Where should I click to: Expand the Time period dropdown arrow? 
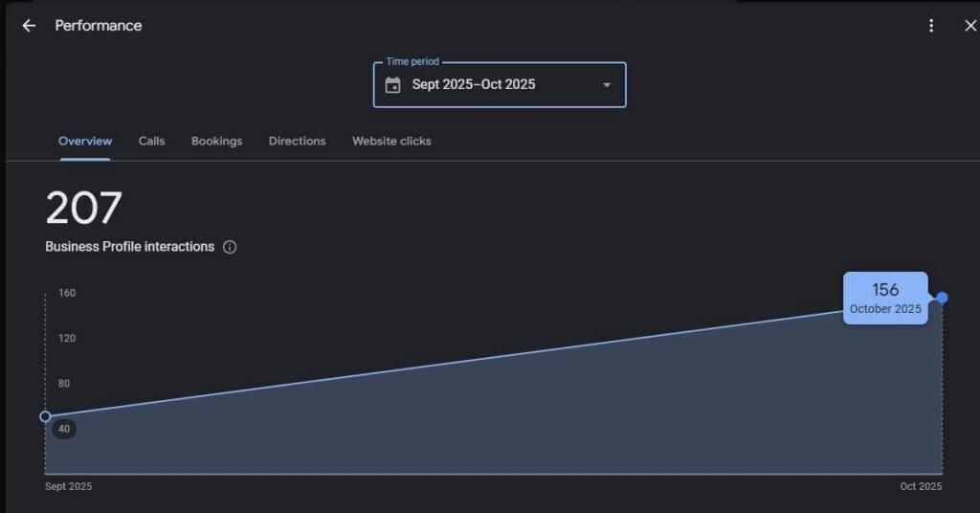click(606, 85)
